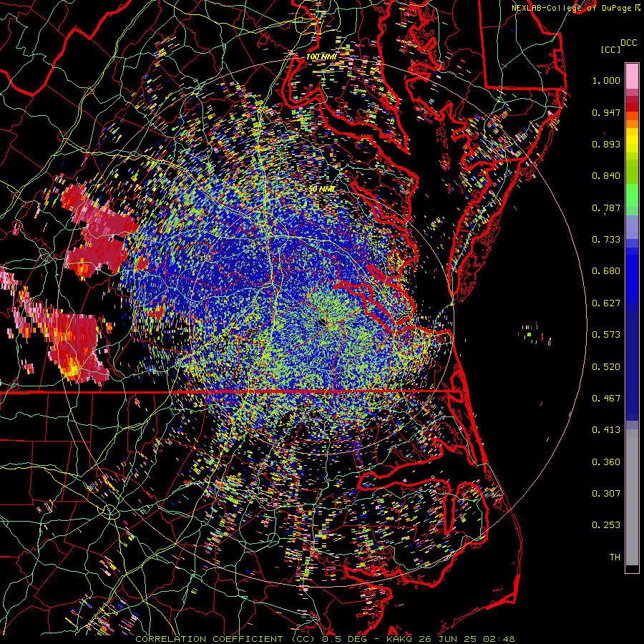Click the 0.520 legend value

606,367
